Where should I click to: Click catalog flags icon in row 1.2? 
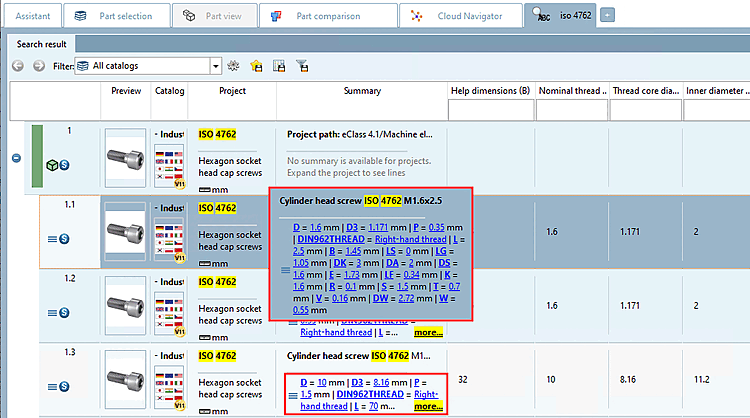[169, 313]
